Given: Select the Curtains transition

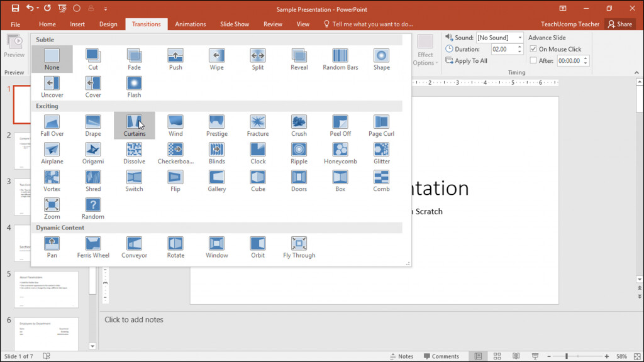Looking at the screenshot, I should tap(134, 124).
